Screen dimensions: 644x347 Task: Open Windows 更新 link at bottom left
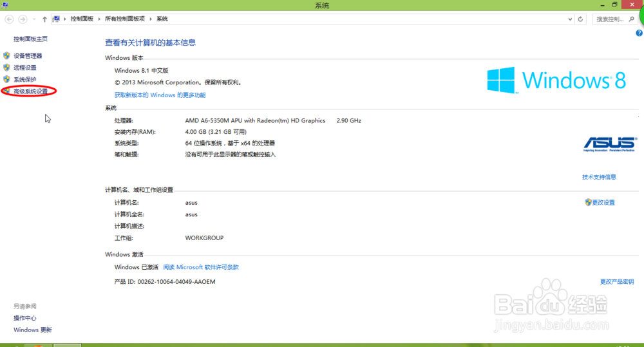coord(32,330)
